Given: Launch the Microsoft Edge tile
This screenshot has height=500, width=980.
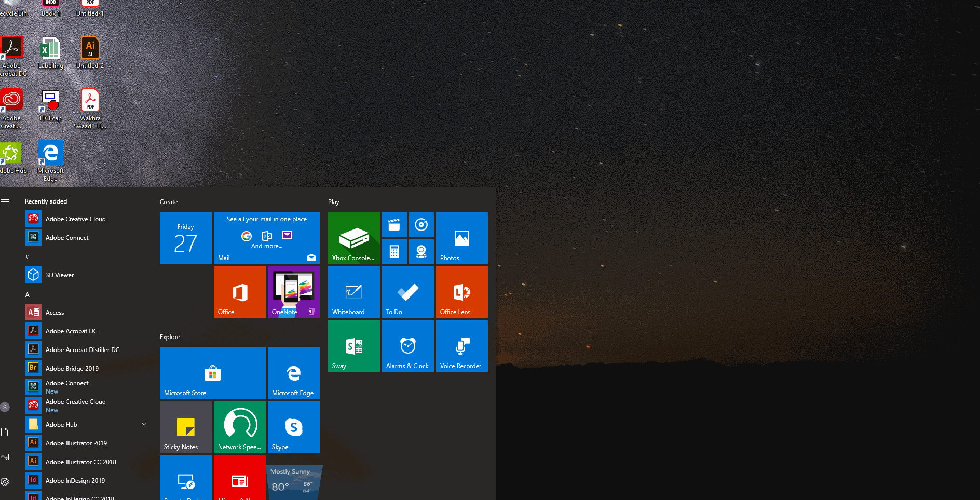Looking at the screenshot, I should (293, 373).
